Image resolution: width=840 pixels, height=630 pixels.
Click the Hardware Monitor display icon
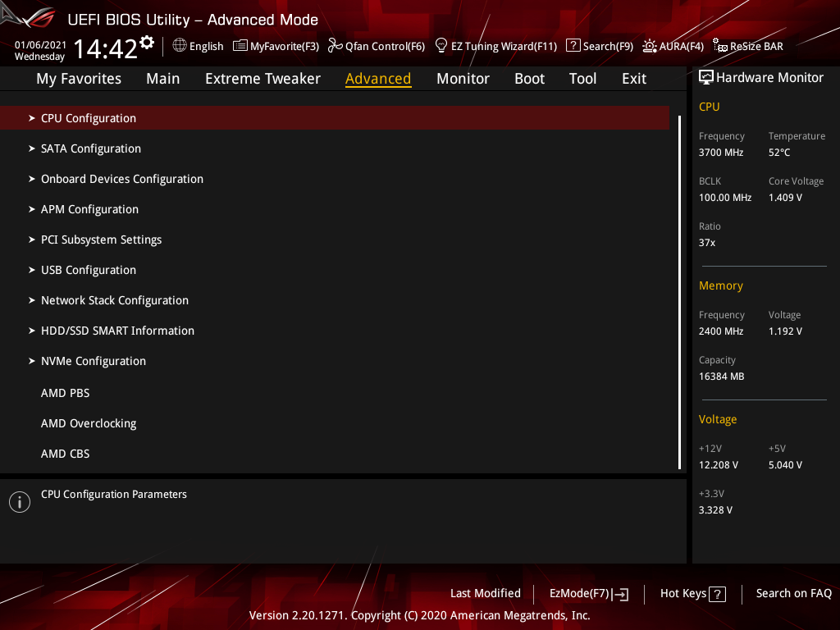coord(706,78)
